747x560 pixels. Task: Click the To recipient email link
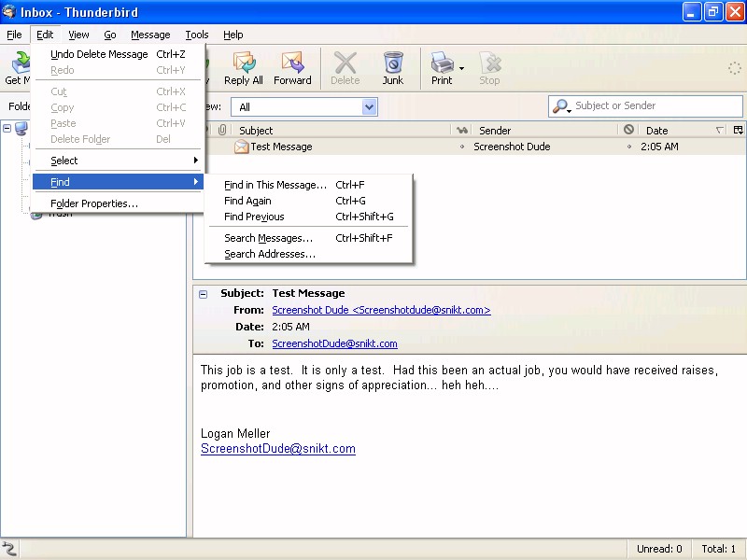pos(334,343)
